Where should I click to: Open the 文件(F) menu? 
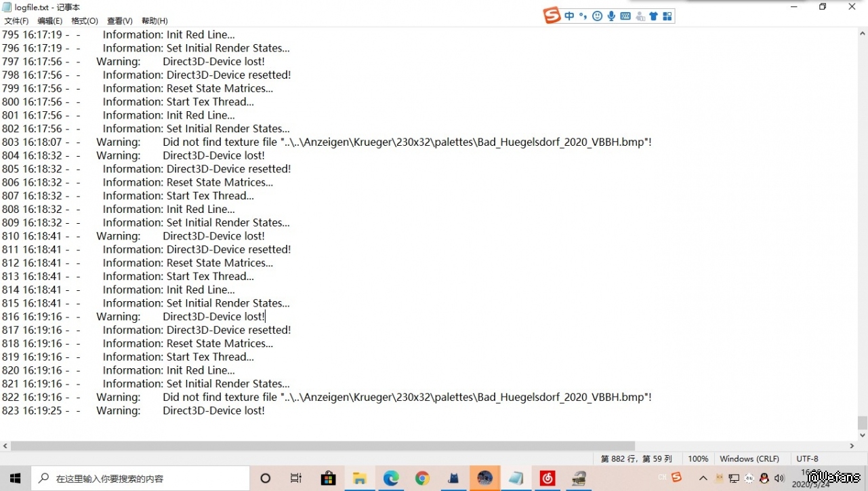tap(16, 21)
